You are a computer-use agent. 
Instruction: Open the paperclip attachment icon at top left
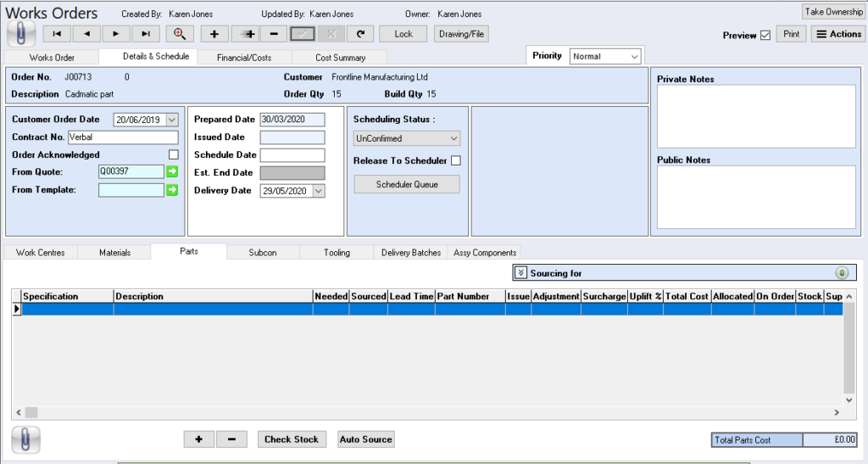(21, 33)
